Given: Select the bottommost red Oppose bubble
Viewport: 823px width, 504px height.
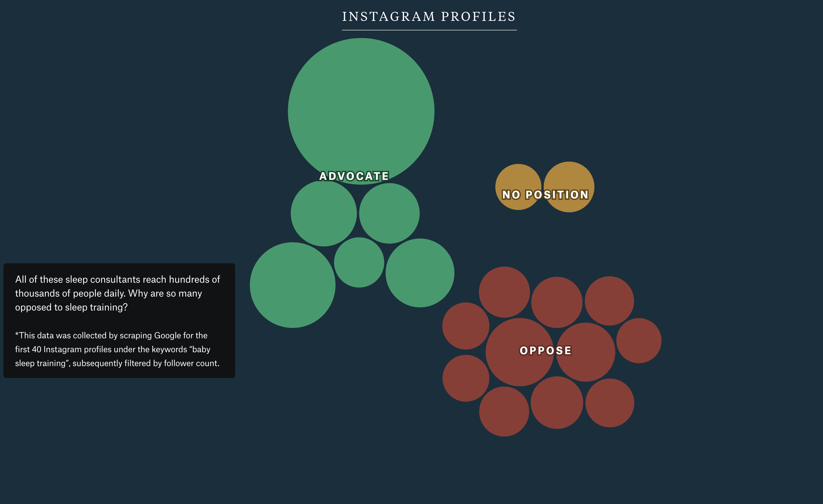Looking at the screenshot, I should click(504, 412).
